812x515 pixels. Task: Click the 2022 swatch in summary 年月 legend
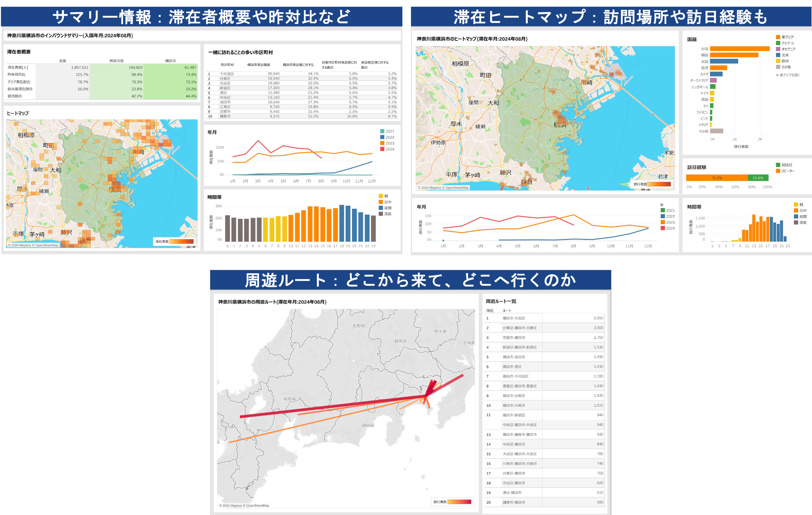[x=382, y=137]
